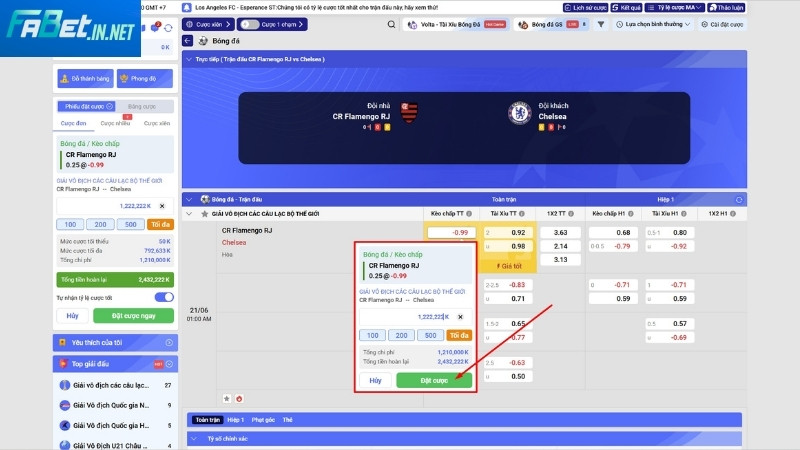Expand Phiếu đặt cược panel

[86, 107]
